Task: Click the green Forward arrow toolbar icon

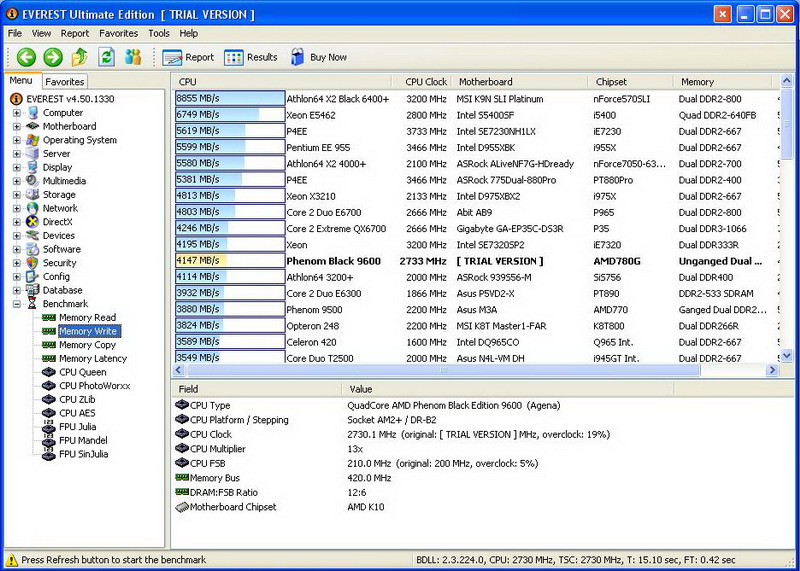Action: [x=53, y=57]
